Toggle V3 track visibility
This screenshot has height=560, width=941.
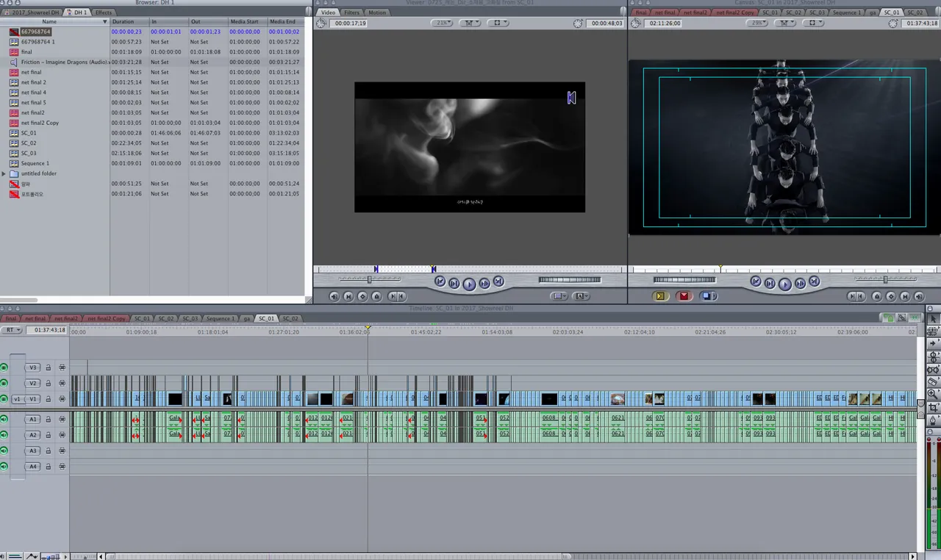(4, 367)
